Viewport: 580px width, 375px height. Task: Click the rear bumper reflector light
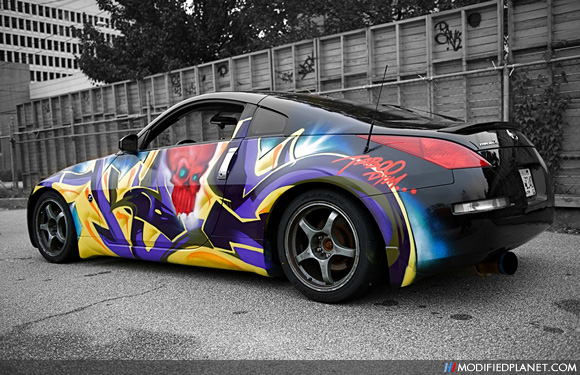point(480,206)
